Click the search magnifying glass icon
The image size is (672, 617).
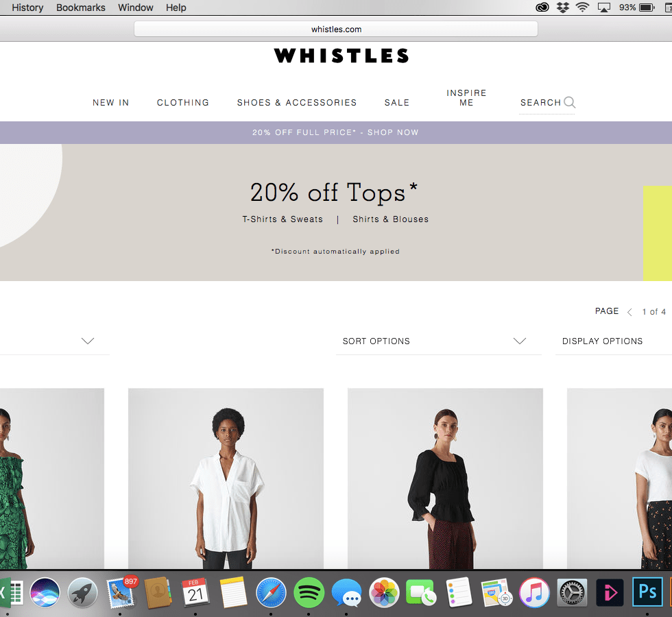point(570,102)
